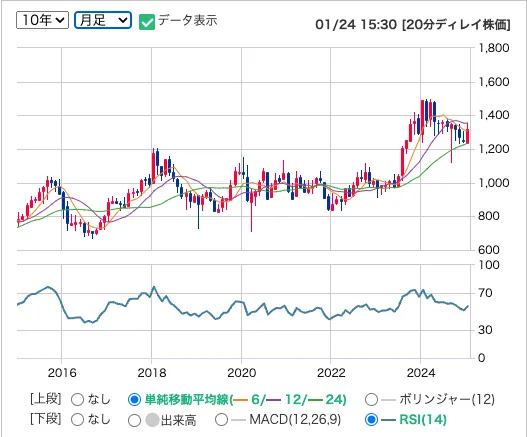Click the 2022 x-axis label

[331, 373]
